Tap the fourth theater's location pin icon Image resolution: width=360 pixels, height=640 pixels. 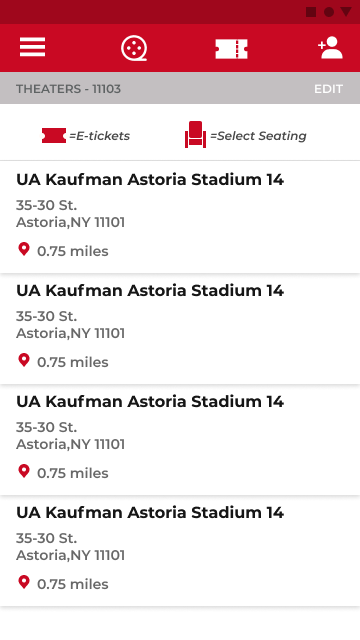pos(24,582)
